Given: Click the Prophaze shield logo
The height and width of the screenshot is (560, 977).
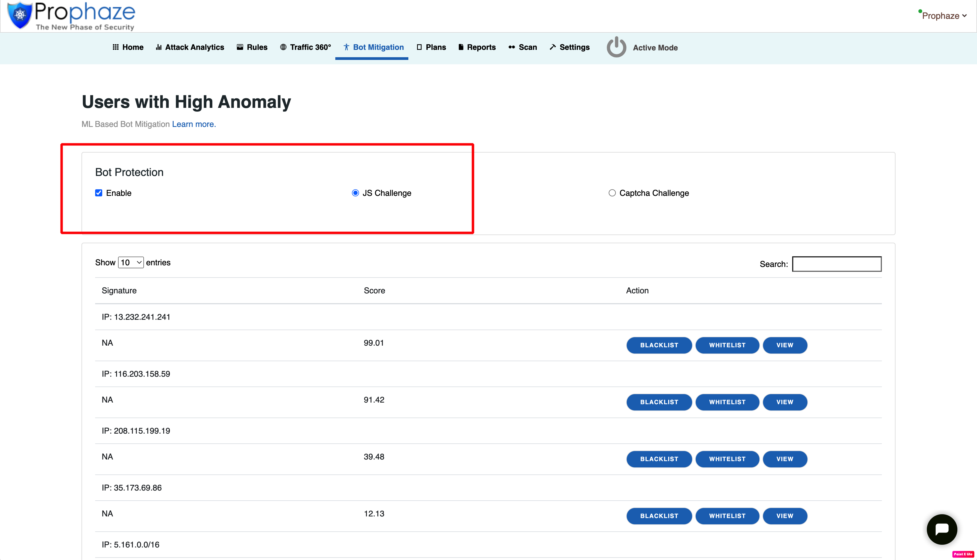Looking at the screenshot, I should click(x=20, y=15).
